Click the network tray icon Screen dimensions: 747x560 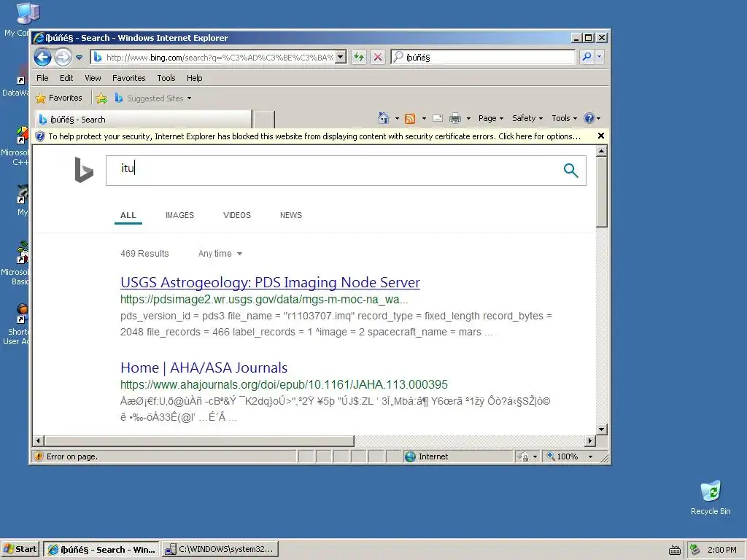pyautogui.click(x=695, y=550)
